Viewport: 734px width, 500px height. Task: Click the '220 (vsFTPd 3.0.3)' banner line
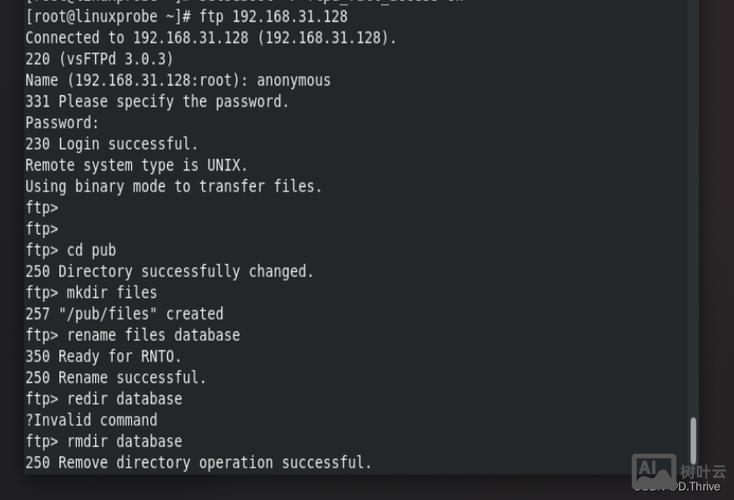(99, 59)
